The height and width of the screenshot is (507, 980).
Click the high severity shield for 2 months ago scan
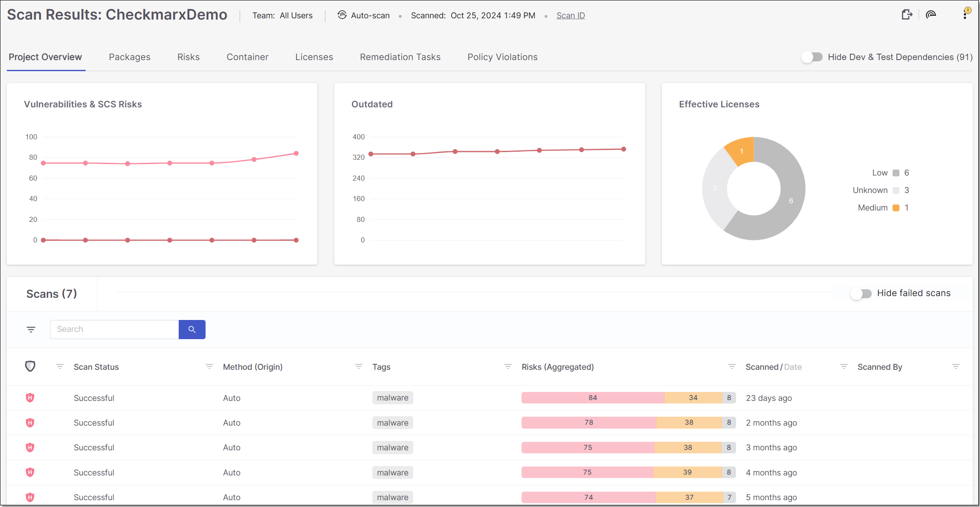(30, 423)
